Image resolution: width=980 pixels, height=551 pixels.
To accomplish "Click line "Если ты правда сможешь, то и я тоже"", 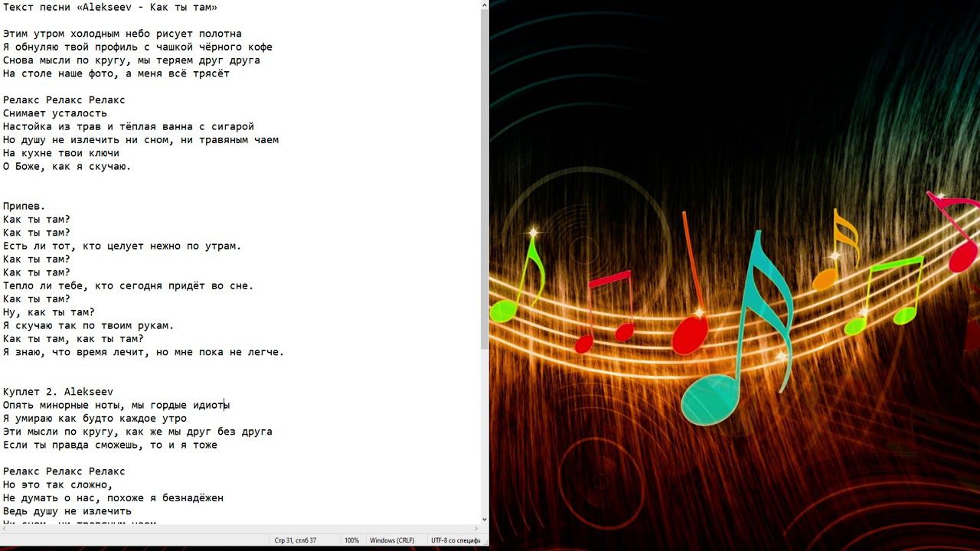I will coord(110,445).
